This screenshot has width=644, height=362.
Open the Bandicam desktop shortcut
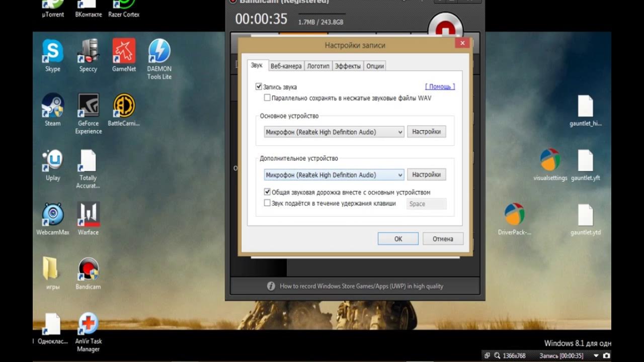tap(88, 274)
